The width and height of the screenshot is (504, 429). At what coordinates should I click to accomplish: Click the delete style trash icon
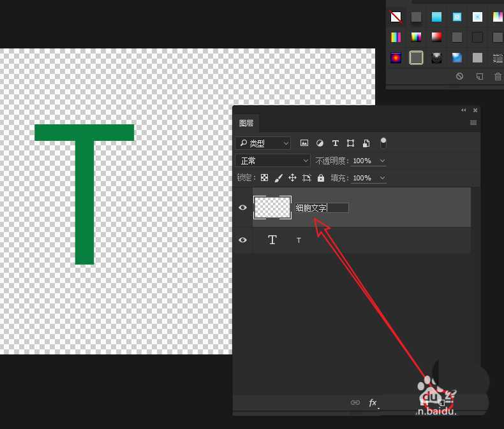click(x=498, y=76)
